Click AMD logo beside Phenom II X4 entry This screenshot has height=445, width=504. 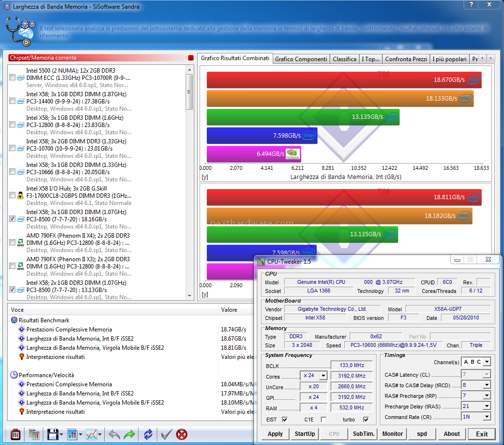pos(21,243)
